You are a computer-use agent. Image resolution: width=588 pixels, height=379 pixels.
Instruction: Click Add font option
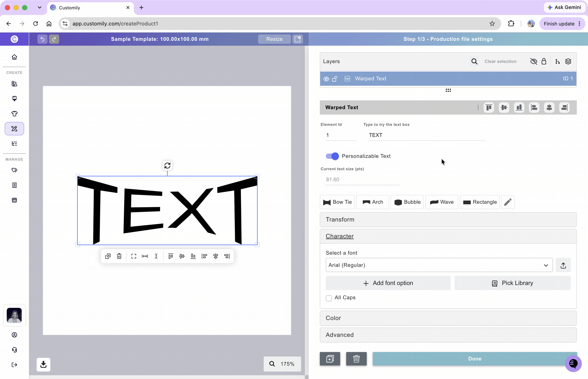(x=388, y=283)
